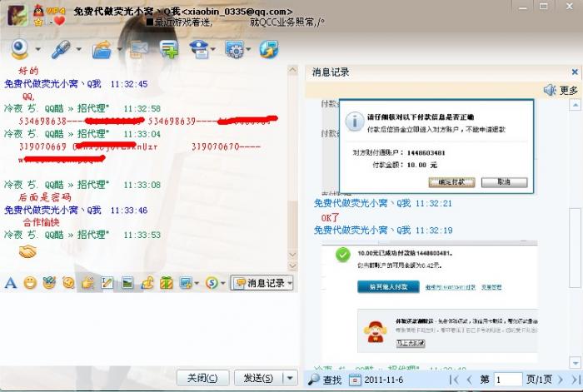
Task: Click sender name at 11:33:46
Action: (x=52, y=211)
